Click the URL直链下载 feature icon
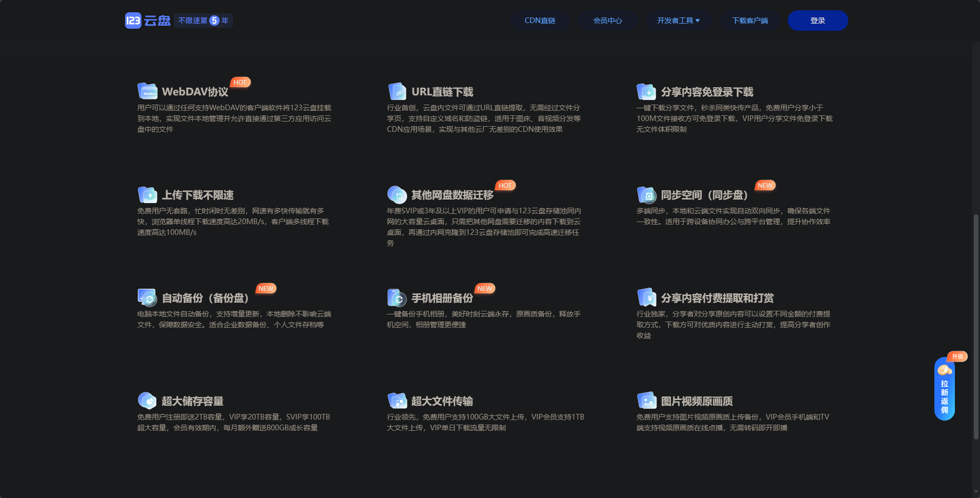 [x=397, y=91]
